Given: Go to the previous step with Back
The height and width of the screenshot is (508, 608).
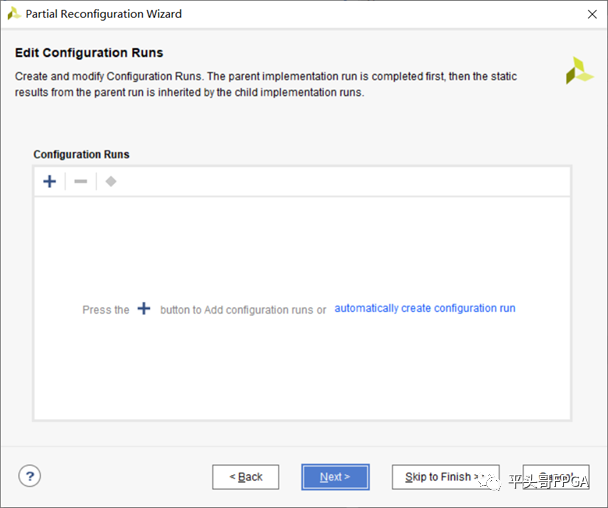Looking at the screenshot, I should [245, 477].
